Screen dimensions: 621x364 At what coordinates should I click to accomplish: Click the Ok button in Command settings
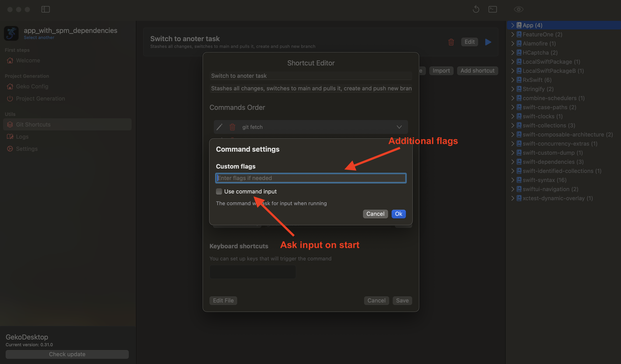pyautogui.click(x=398, y=214)
